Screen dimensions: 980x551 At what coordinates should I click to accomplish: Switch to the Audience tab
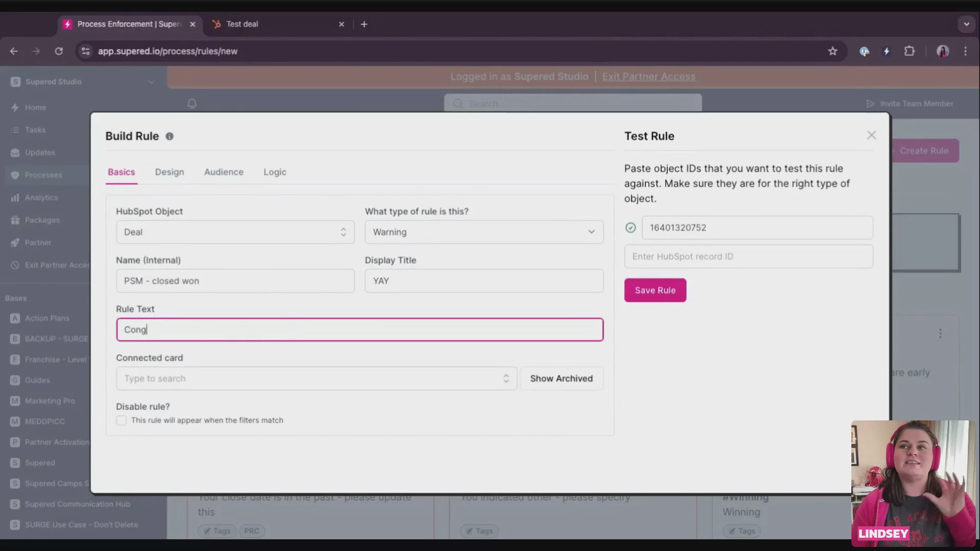click(224, 172)
